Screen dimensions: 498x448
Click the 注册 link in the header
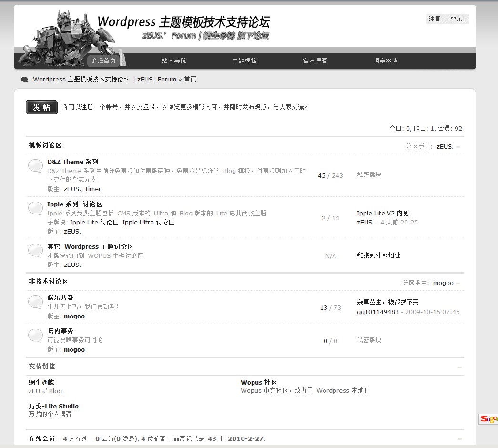pos(435,19)
